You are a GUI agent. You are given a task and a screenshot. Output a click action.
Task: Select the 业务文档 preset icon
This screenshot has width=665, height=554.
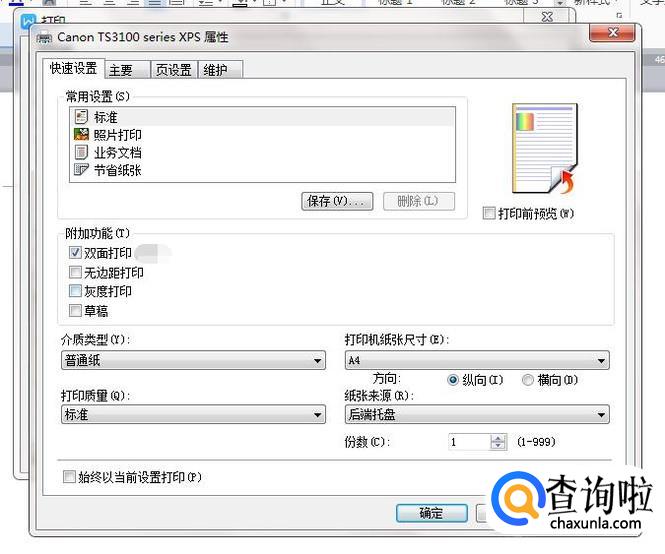point(81,152)
